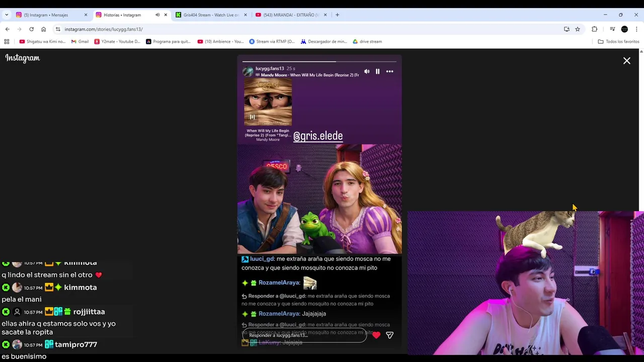Screen dimensions: 644x362
Task: View site information icon in address bar
Action: pos(58,29)
